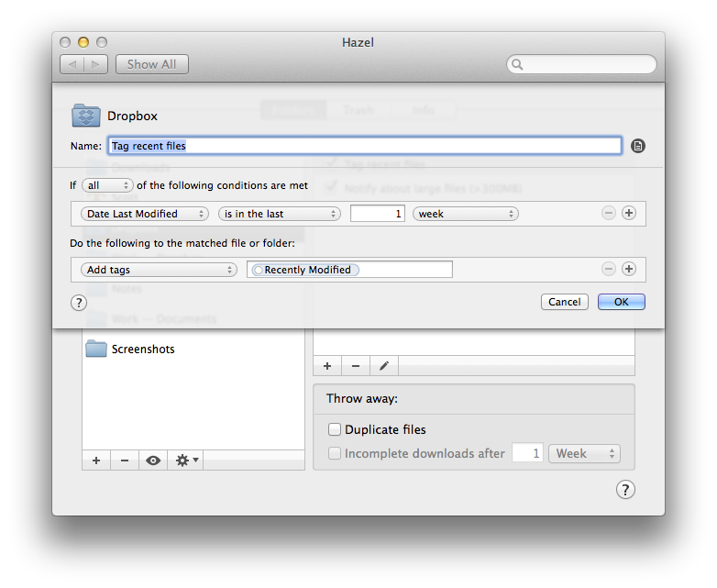Add a new condition after Date Last Modified
Screen dimensions: 717x588
point(629,213)
